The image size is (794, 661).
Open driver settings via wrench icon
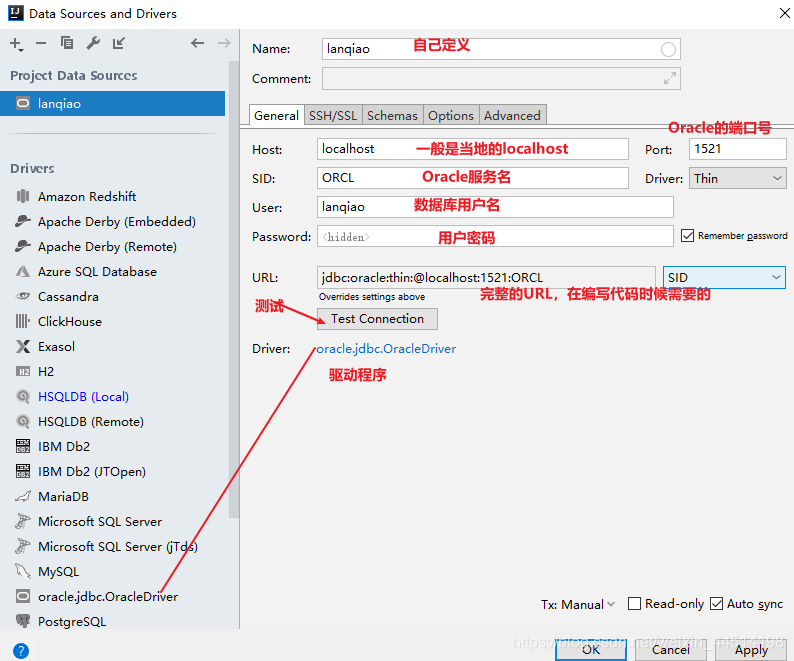(x=93, y=43)
